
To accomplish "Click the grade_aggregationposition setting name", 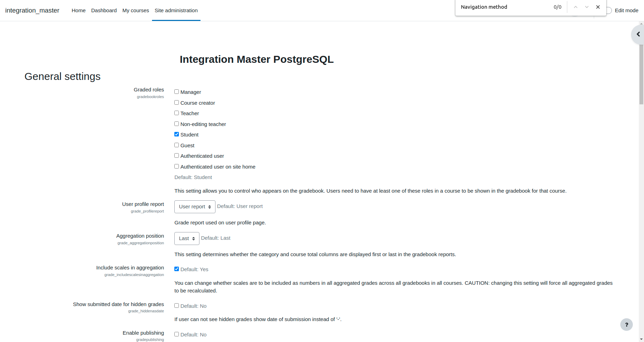I will (x=141, y=243).
